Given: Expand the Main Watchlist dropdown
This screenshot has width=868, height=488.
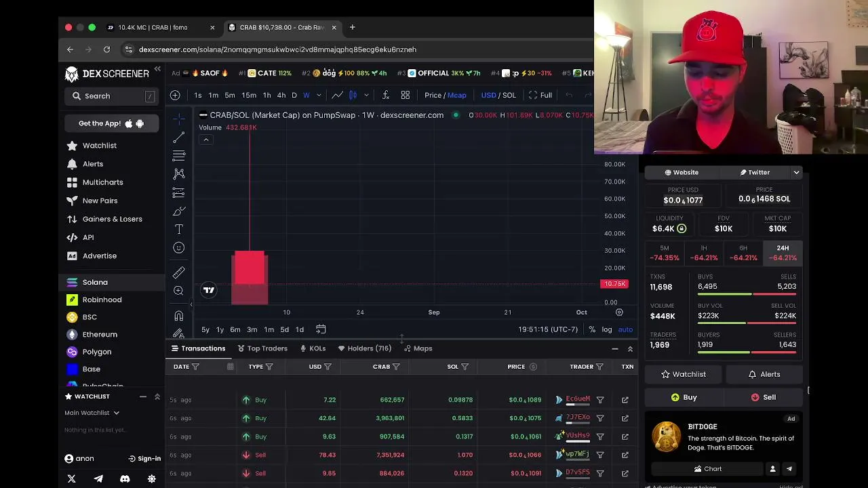Looking at the screenshot, I should click(x=92, y=413).
